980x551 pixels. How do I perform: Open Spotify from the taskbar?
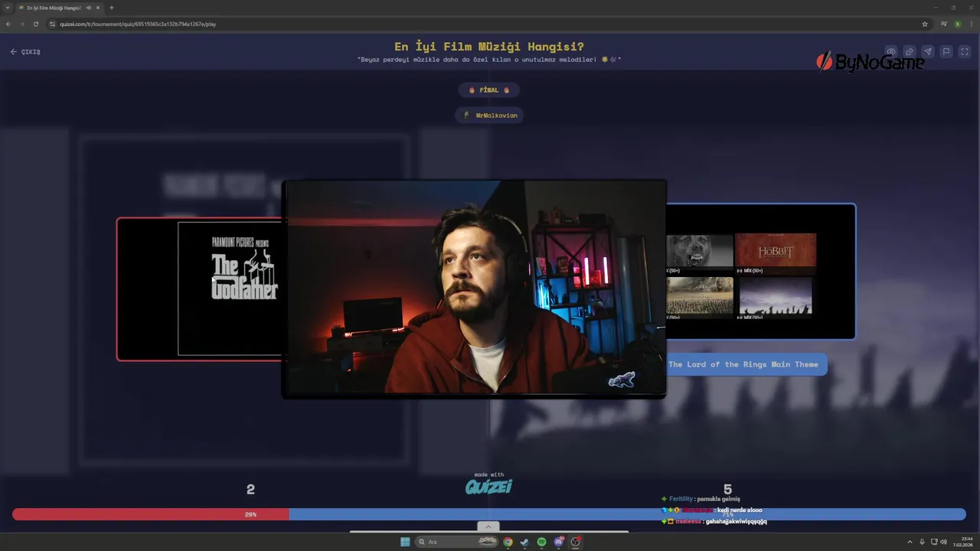541,542
